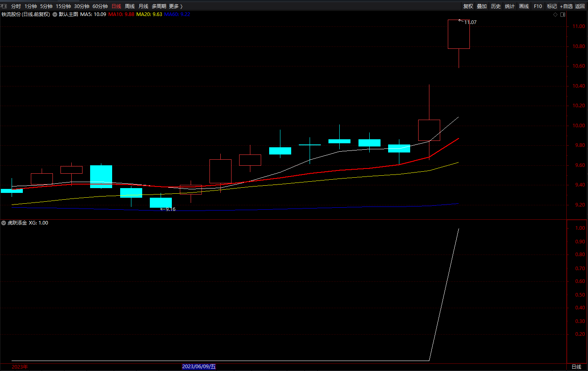The height and width of the screenshot is (371, 588).
Task: Switch to the 5分钟 period tab
Action: click(x=46, y=6)
